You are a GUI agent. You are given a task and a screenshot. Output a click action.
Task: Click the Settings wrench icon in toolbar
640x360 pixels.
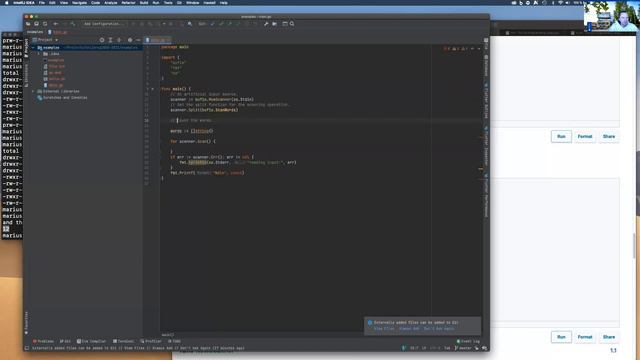266,24
